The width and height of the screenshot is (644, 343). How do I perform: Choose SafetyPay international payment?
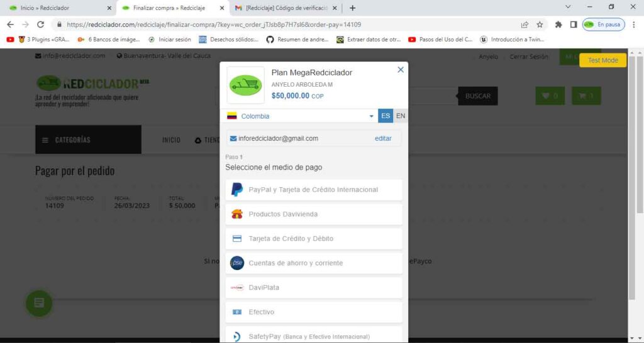tap(313, 336)
